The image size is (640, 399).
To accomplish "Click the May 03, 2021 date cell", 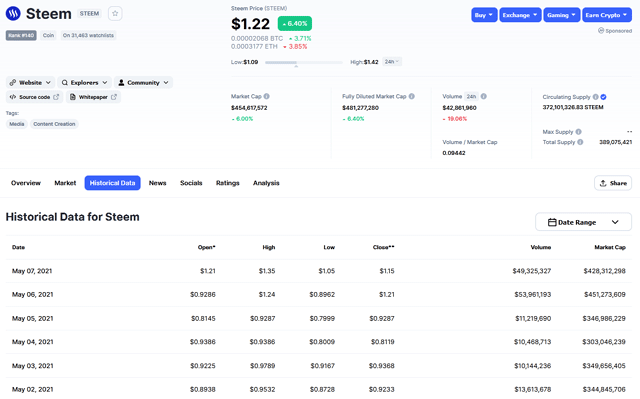I will point(33,366).
